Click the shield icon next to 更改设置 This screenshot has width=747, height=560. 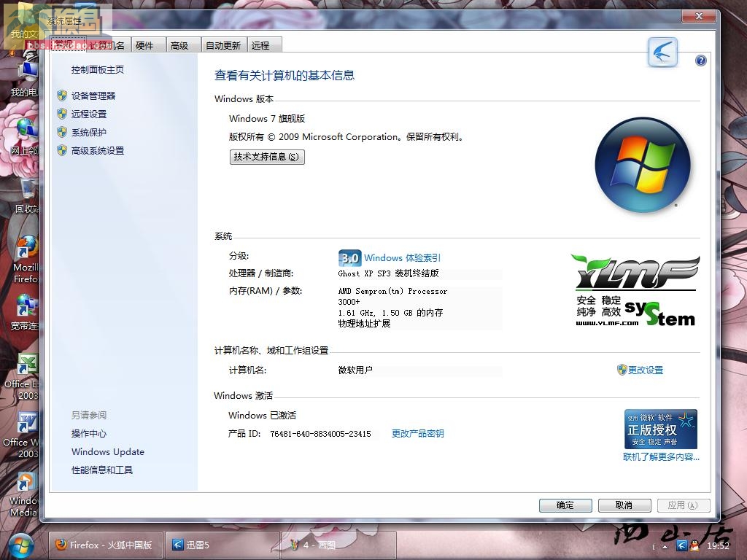[x=622, y=370]
